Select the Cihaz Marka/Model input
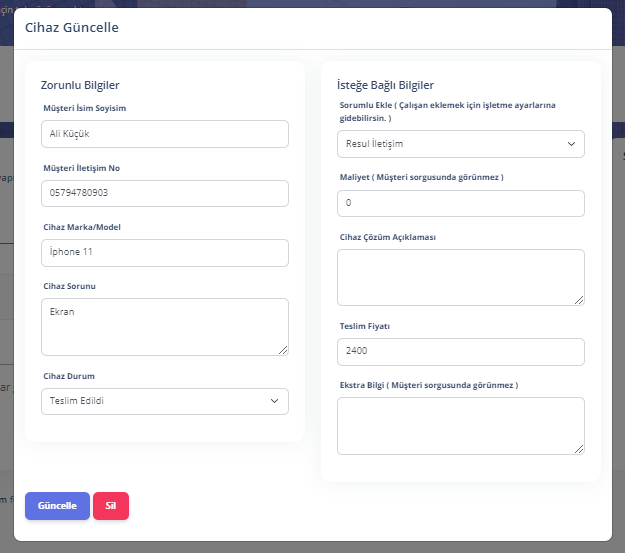625x553 pixels. [165, 253]
